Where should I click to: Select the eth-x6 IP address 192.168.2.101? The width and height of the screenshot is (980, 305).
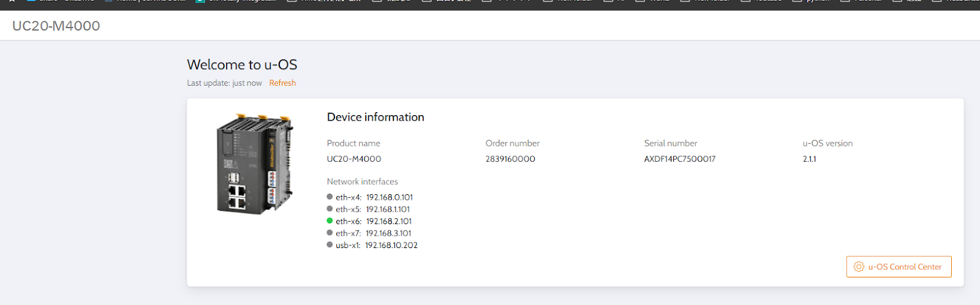tap(389, 221)
